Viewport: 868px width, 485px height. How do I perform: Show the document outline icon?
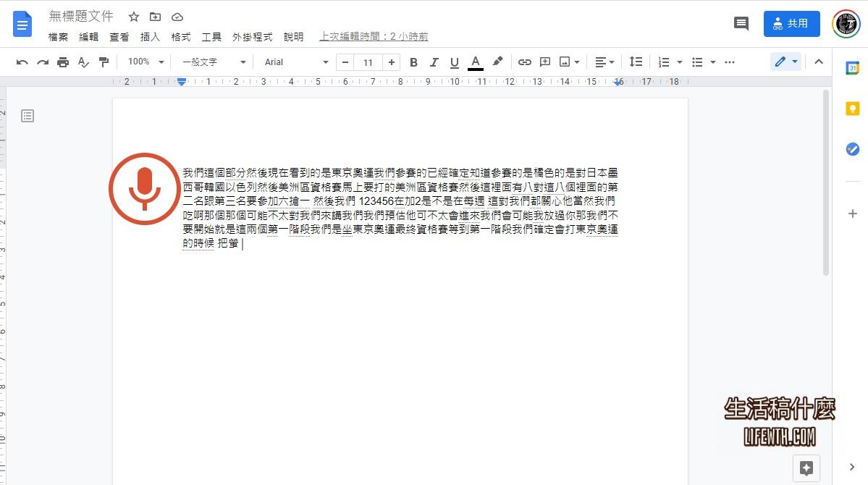pyautogui.click(x=28, y=116)
